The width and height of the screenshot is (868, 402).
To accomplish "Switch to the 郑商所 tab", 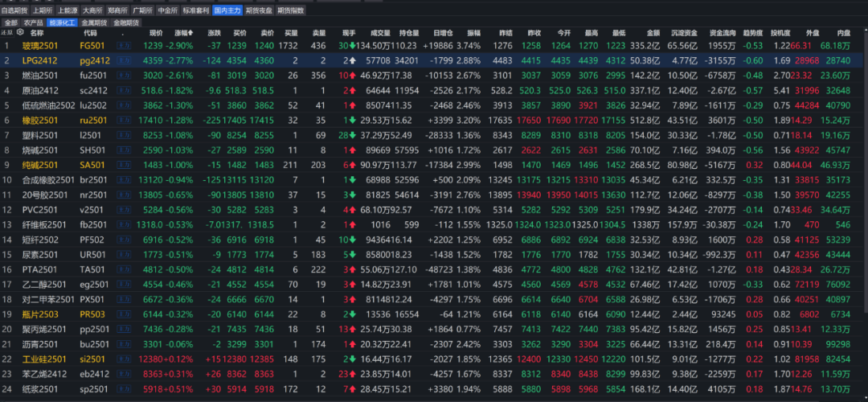I will 117,10.
